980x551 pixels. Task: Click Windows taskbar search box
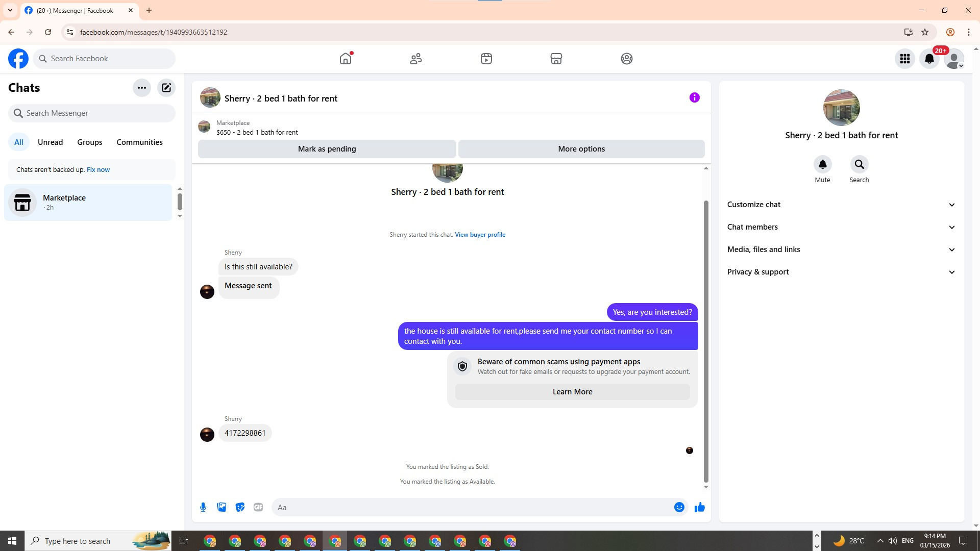pyautogui.click(x=99, y=541)
